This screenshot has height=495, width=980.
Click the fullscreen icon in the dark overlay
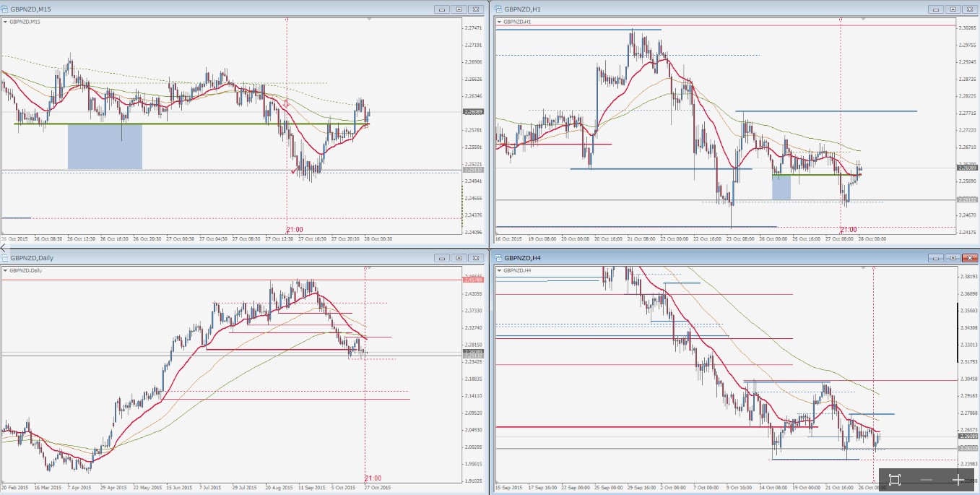[x=894, y=481]
